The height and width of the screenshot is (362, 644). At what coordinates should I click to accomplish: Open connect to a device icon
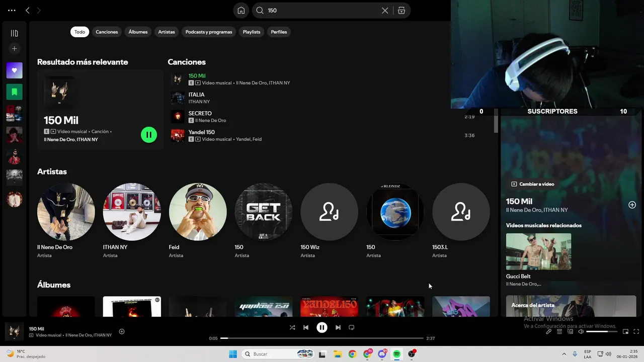570,331
